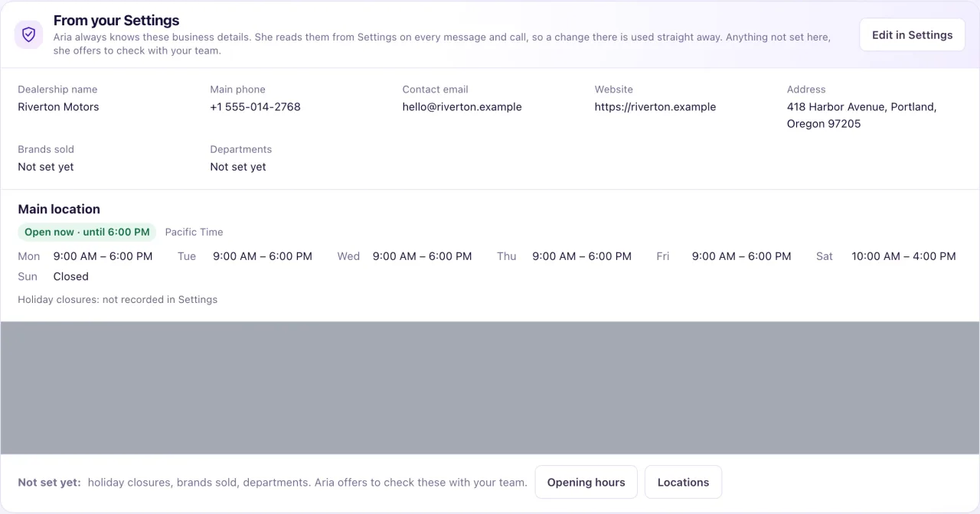Click the phone number +1 555-014-2768

(x=255, y=107)
